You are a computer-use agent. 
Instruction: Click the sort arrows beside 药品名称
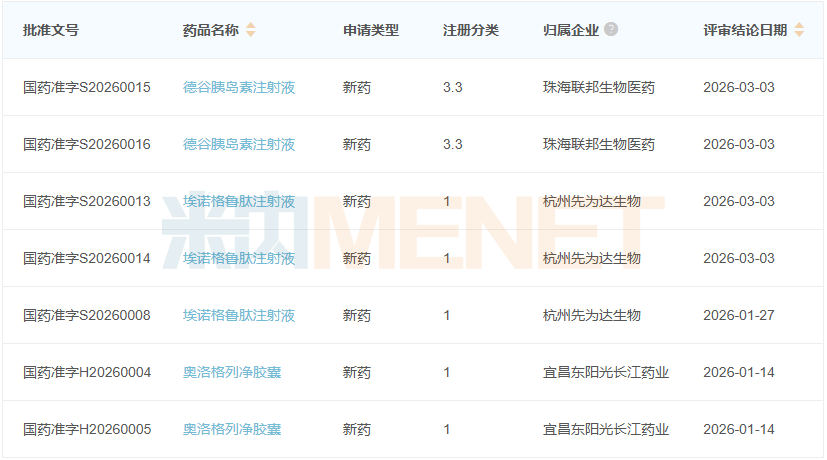click(x=250, y=30)
